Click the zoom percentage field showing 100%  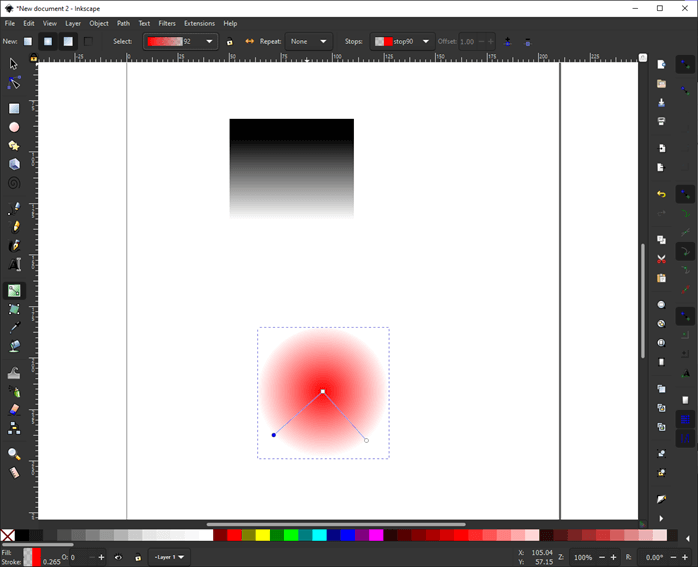(583, 557)
